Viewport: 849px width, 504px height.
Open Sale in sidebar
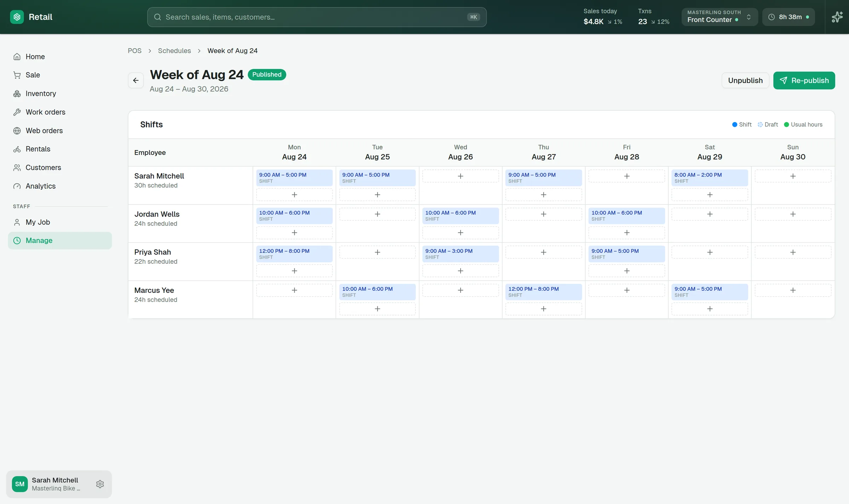(x=60, y=75)
